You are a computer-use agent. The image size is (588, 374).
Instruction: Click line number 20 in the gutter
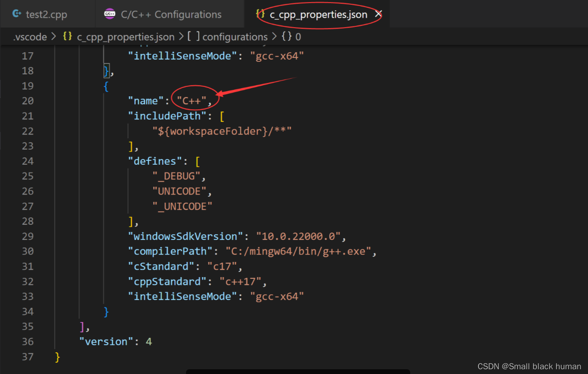pos(28,101)
